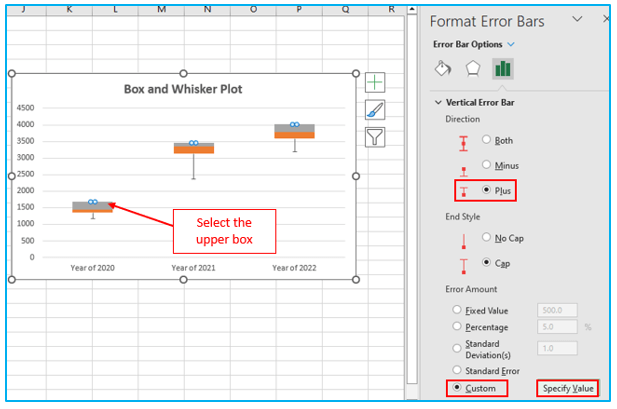Select the No Cap end style
Screen dimensions: 617x409
(487, 238)
